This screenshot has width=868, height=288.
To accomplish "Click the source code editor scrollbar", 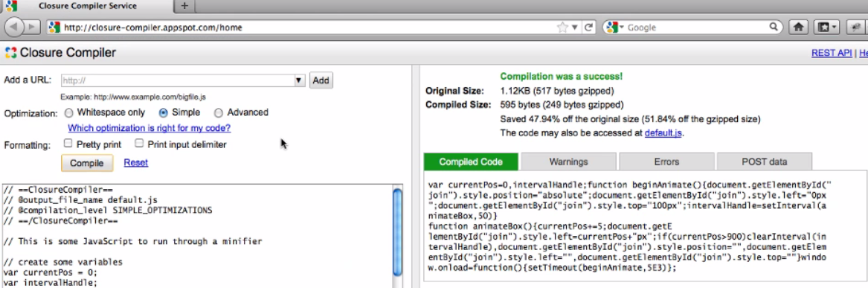I will [397, 232].
